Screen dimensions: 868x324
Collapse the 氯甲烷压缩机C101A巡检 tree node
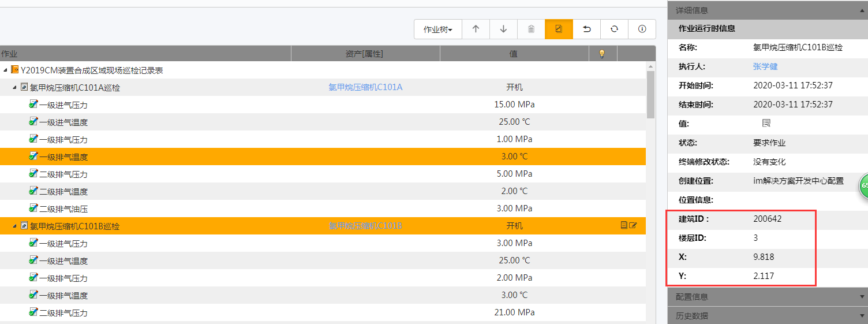point(14,88)
